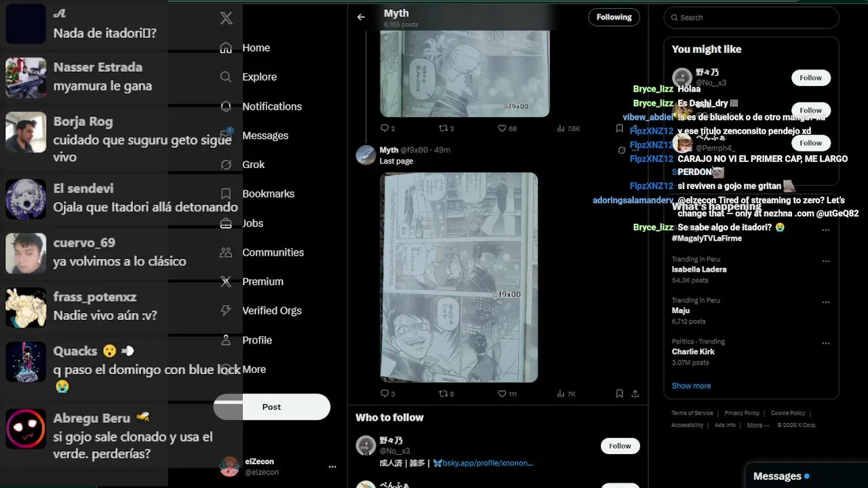Open Explore in sidebar
Screen dimensions: 868x488
pos(259,77)
